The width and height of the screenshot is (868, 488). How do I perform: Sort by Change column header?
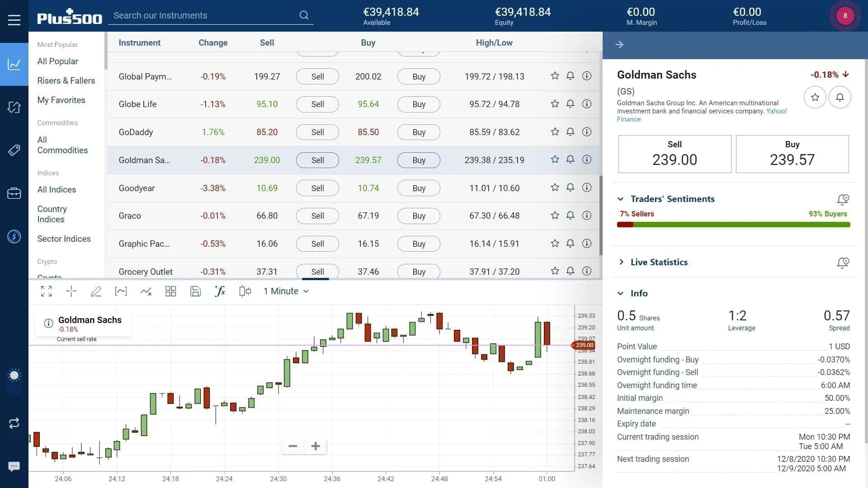[213, 43]
